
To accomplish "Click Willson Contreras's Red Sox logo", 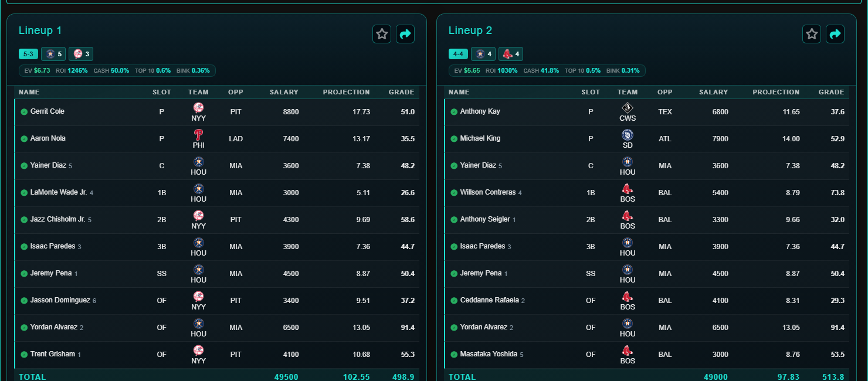I will (x=628, y=189).
